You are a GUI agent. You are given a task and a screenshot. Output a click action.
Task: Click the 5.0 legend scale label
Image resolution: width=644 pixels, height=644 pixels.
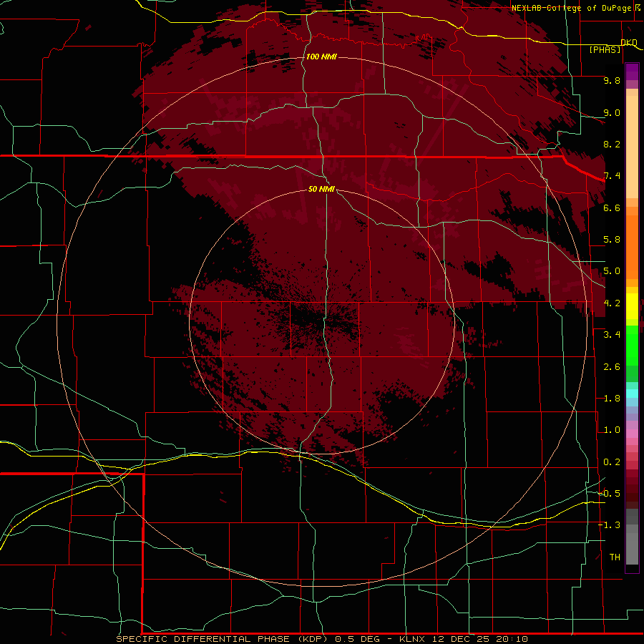[612, 271]
